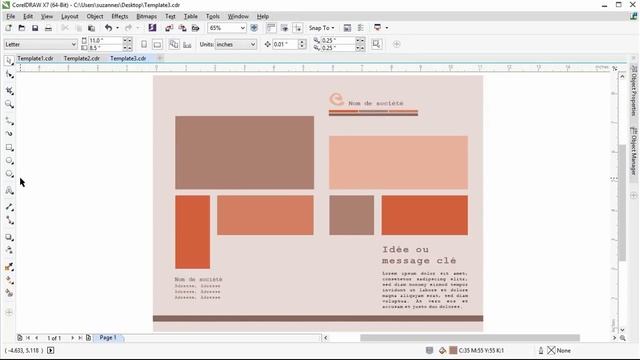Save document using the floppy disk icon
The image size is (640, 360).
(x=35, y=28)
